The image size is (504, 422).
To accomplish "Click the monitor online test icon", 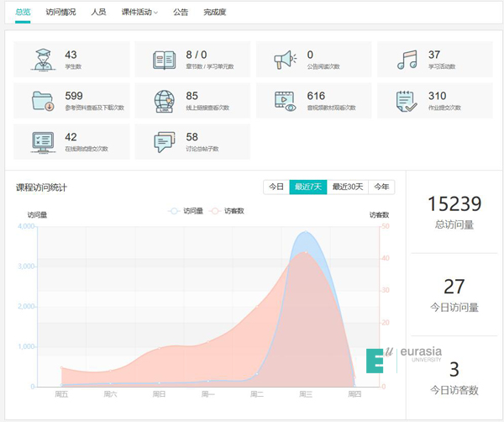I will coord(42,142).
